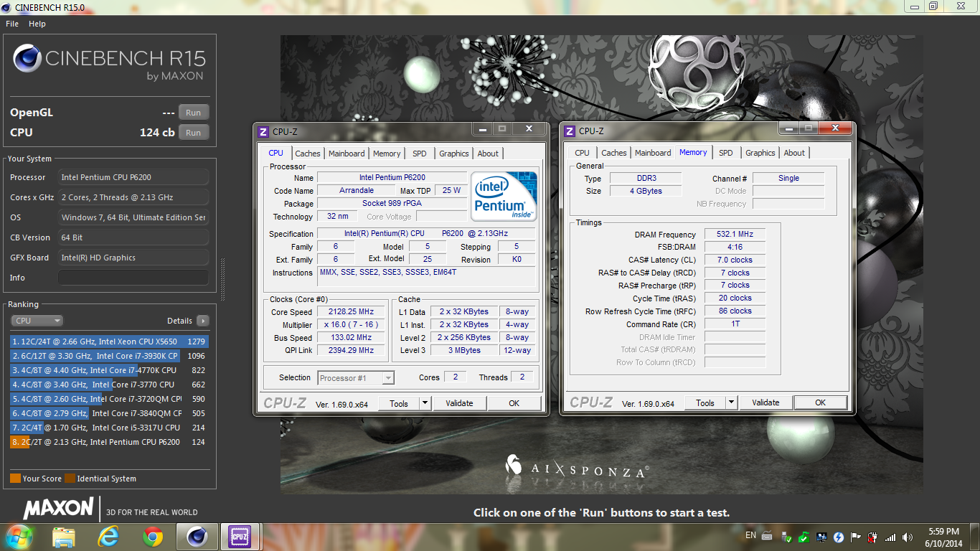Click the Intel graphics monitor tray icon
Screen dimensions: 980x551
[821, 537]
